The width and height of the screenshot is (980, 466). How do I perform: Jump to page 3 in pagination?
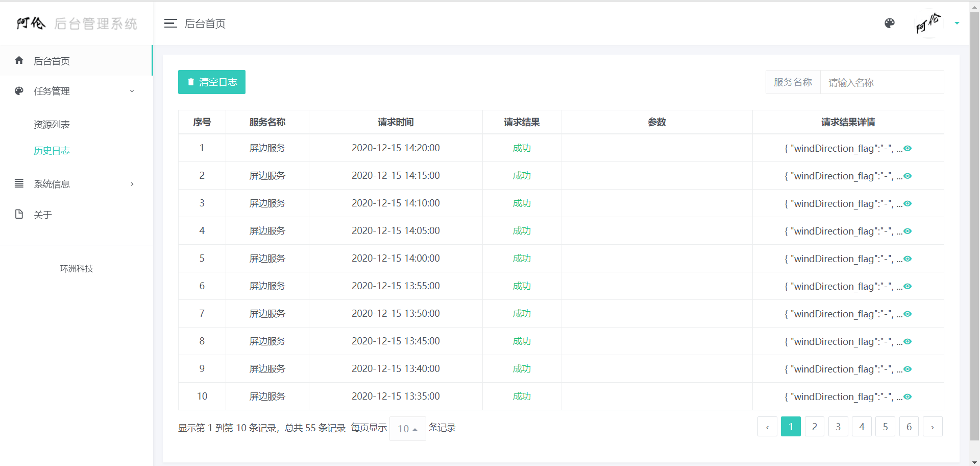coord(838,426)
